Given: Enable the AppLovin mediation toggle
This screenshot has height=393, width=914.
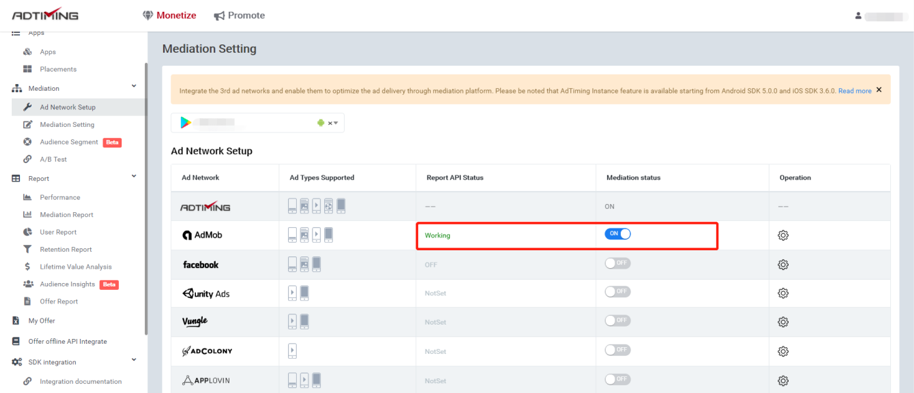Looking at the screenshot, I should click(x=617, y=379).
